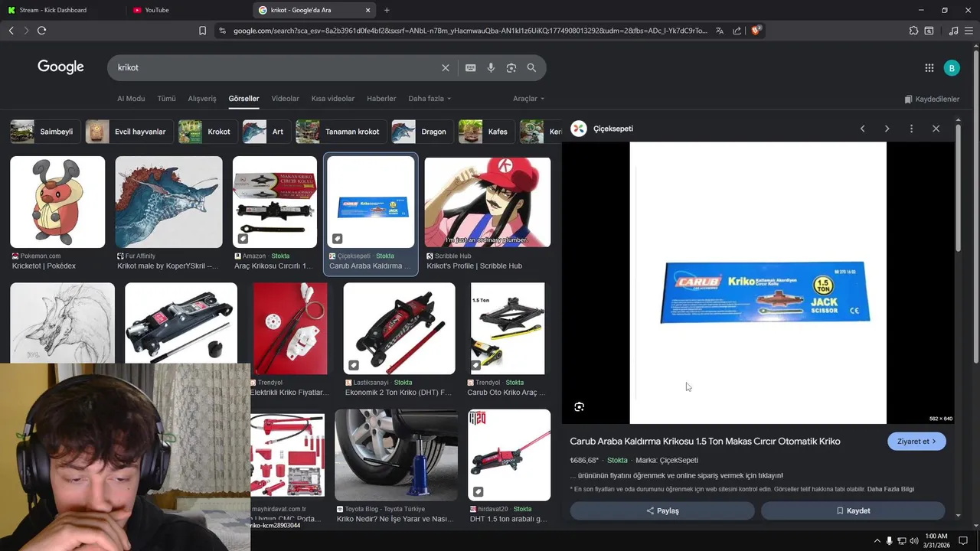Viewport: 980px width, 551px height.
Task: Submit search with magnifier icon
Action: (x=531, y=68)
